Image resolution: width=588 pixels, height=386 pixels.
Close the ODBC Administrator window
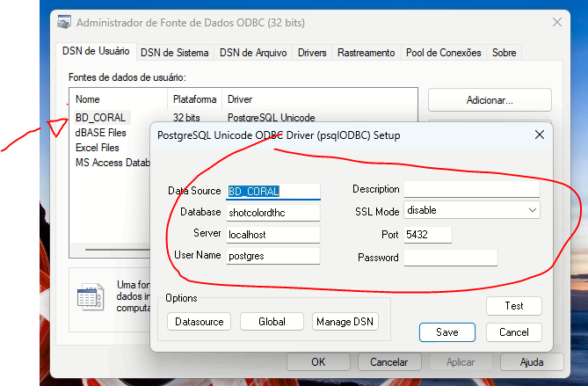(557, 23)
